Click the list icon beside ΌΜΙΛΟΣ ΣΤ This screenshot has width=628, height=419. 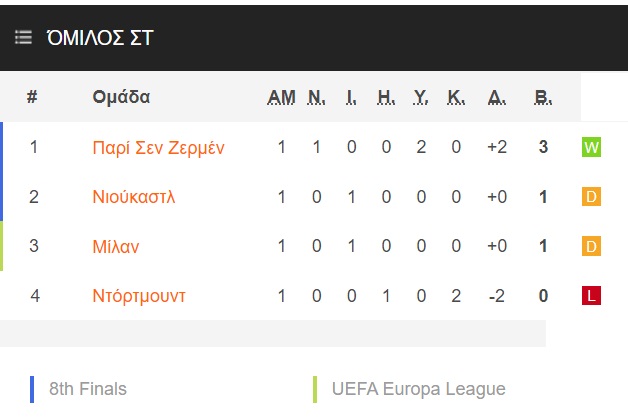[23, 38]
